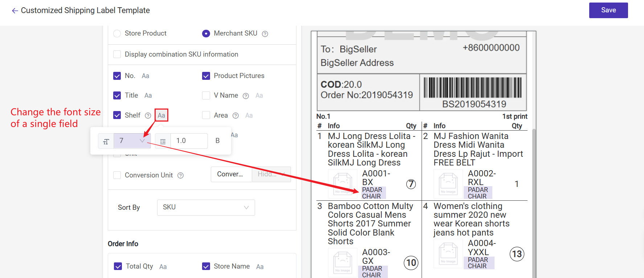The height and width of the screenshot is (278, 644).
Task: Tick the V Name checkbox
Action: 206,95
